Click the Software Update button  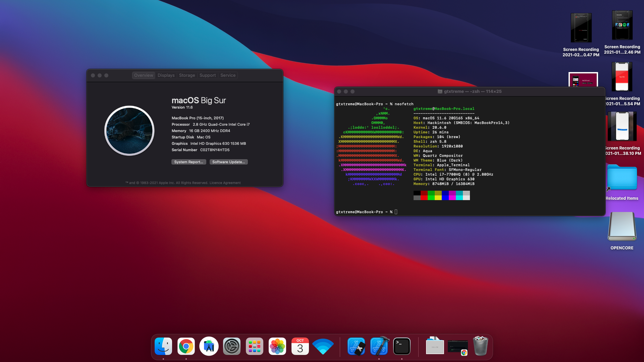click(228, 162)
